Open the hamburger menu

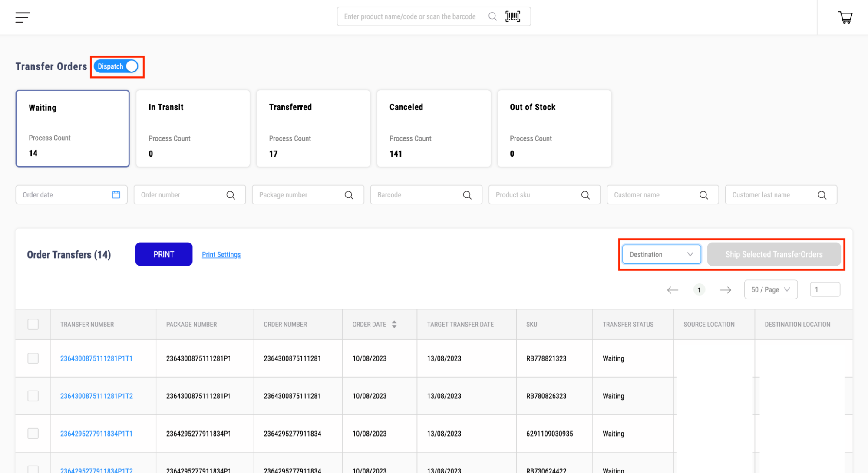[x=23, y=17]
